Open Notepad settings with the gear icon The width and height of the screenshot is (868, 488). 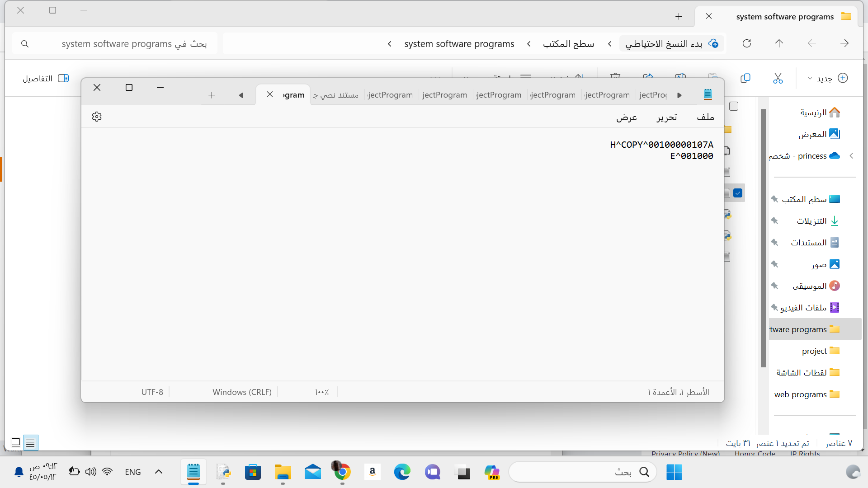96,116
